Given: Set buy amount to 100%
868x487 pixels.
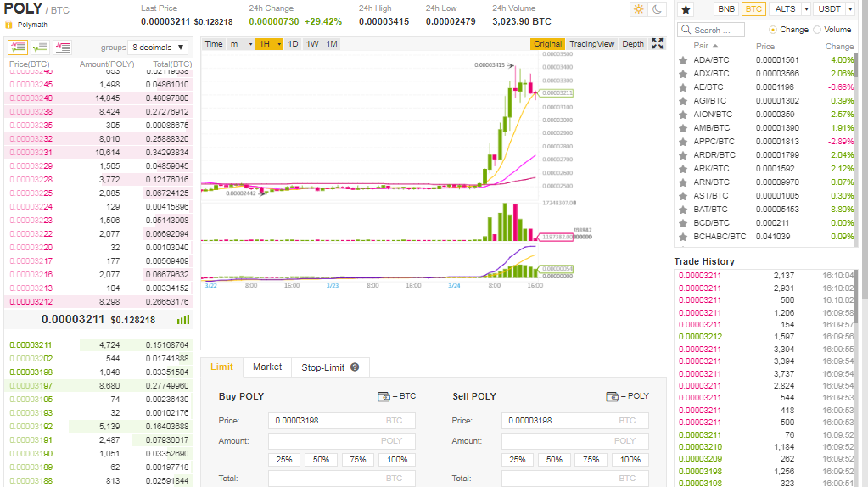Looking at the screenshot, I should click(x=397, y=459).
